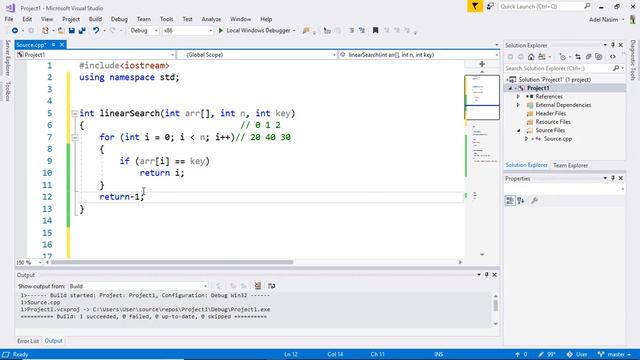Click the Open File folder icon
Viewport: 640px width, 360px height.
click(x=61, y=31)
